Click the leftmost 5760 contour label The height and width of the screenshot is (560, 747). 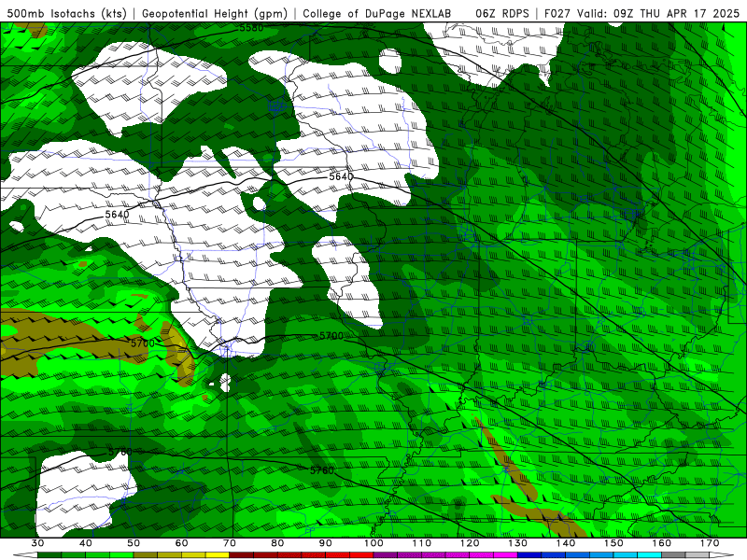pos(120,452)
